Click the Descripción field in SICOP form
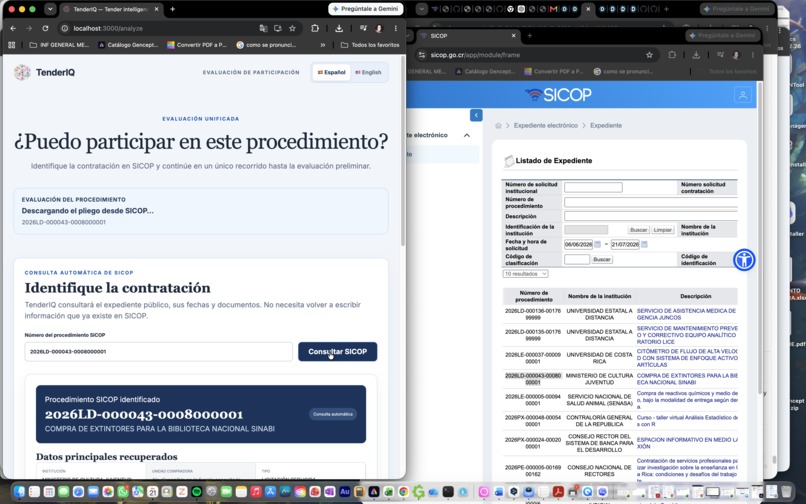806x504 pixels. [650, 216]
